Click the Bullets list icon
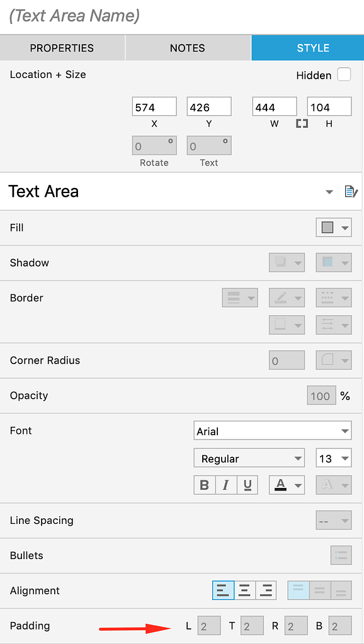 coord(341,555)
